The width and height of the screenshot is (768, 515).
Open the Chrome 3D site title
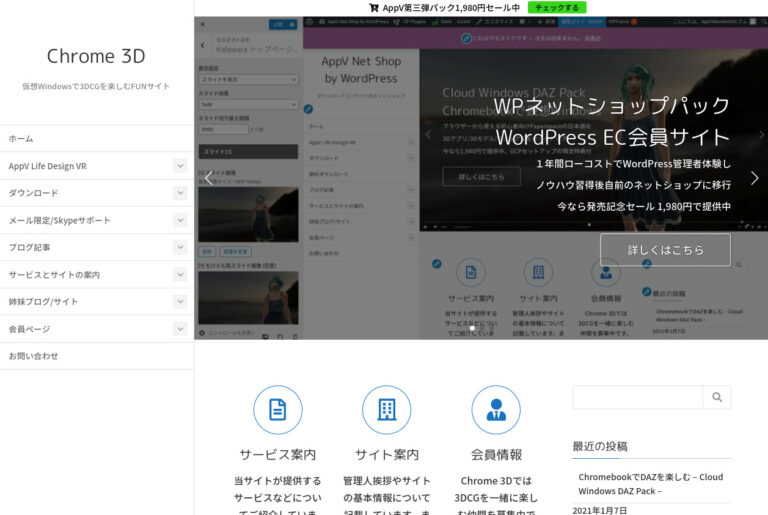point(96,56)
